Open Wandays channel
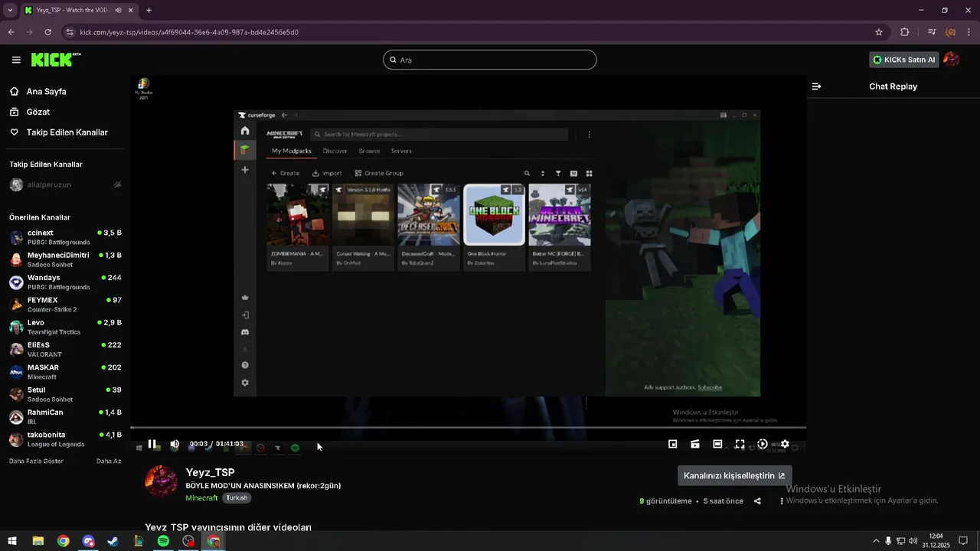 click(x=65, y=282)
